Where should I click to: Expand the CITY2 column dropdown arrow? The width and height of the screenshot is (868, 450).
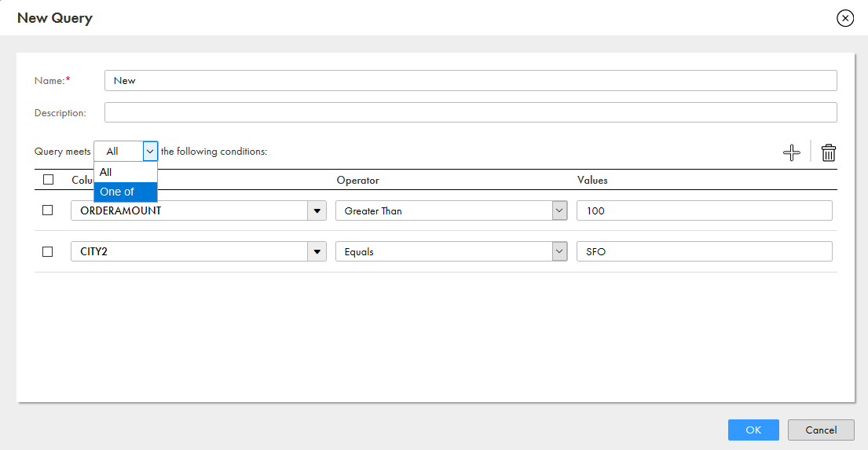point(317,251)
